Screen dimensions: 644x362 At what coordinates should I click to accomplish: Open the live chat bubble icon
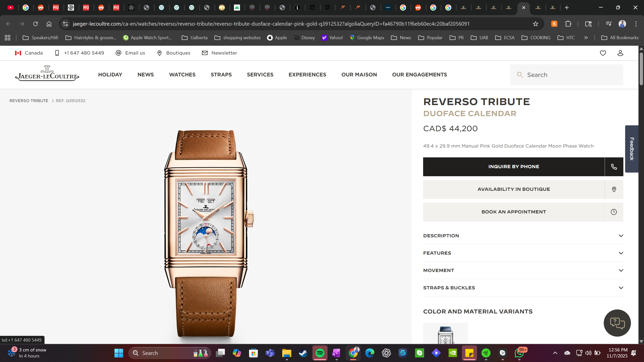pos(617,323)
